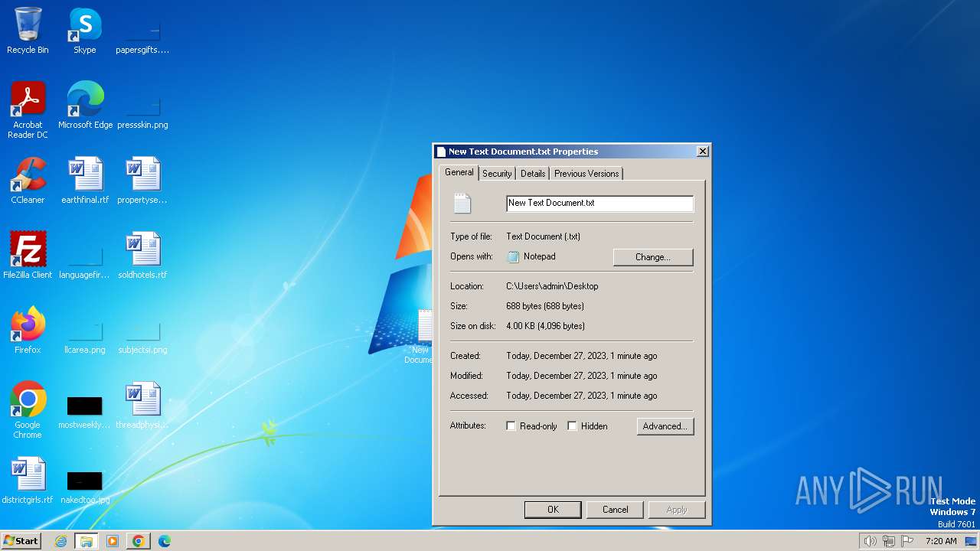The height and width of the screenshot is (551, 980).
Task: Launch Microsoft Edge desktop shortcut
Action: tap(85, 106)
